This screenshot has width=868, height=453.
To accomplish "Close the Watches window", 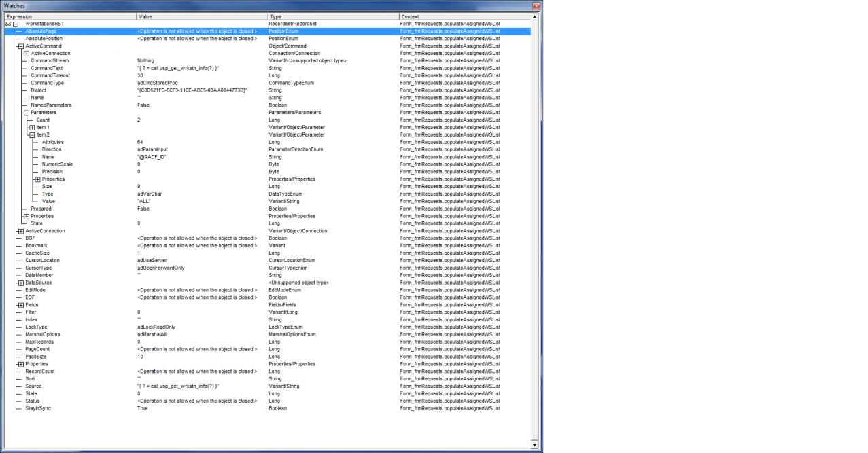I will [536, 6].
